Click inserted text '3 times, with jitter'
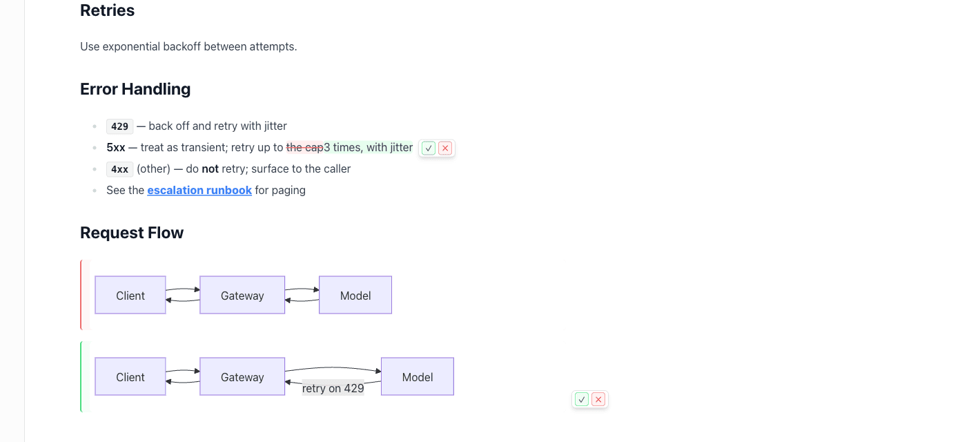980x442 pixels. (x=368, y=147)
